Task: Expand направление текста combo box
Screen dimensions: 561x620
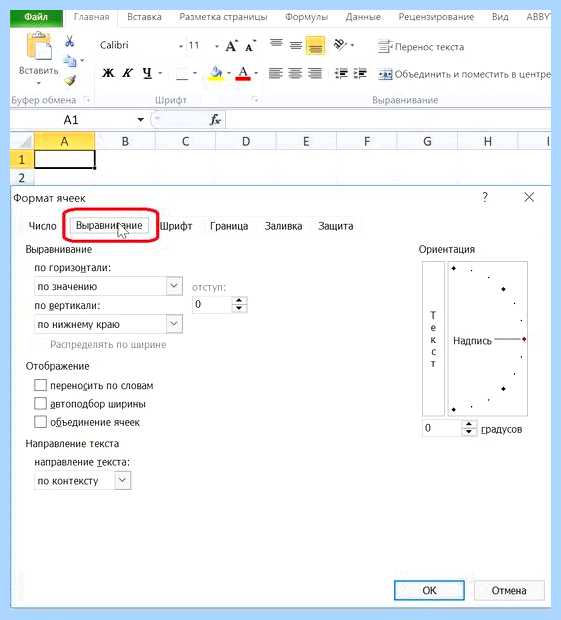Action: pos(123,480)
